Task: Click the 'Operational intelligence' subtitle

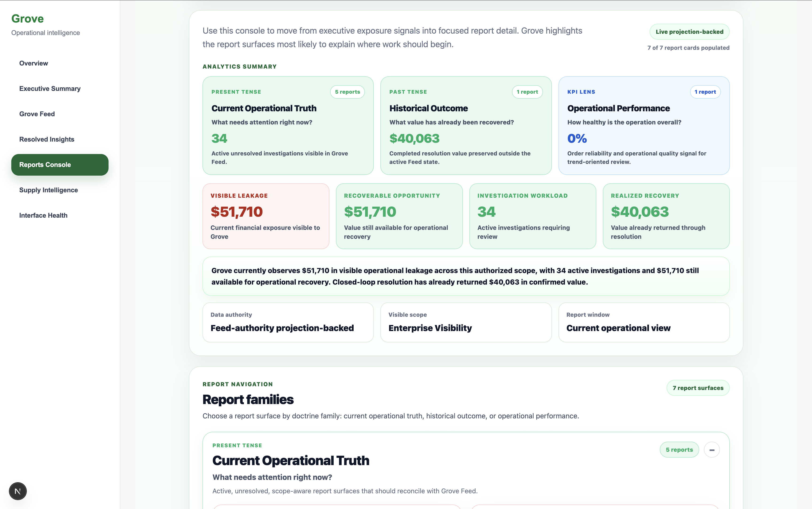Action: tap(46, 33)
